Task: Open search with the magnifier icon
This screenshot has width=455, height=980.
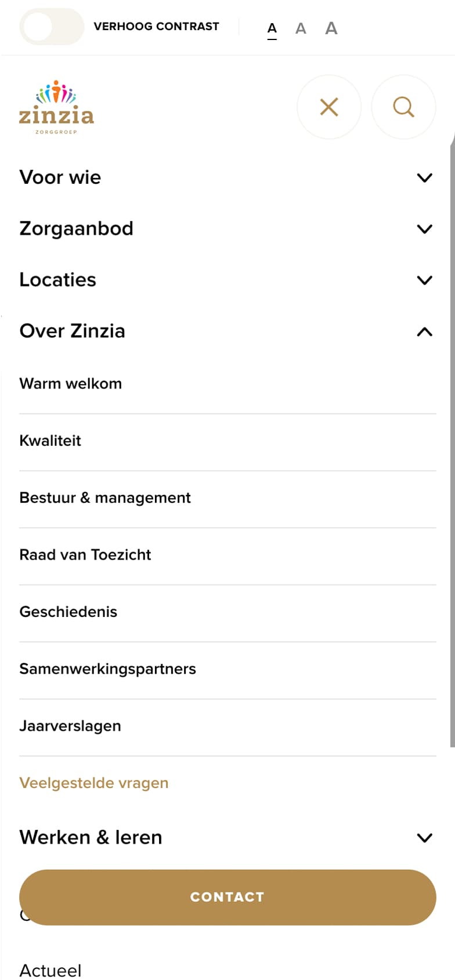Action: tap(403, 107)
